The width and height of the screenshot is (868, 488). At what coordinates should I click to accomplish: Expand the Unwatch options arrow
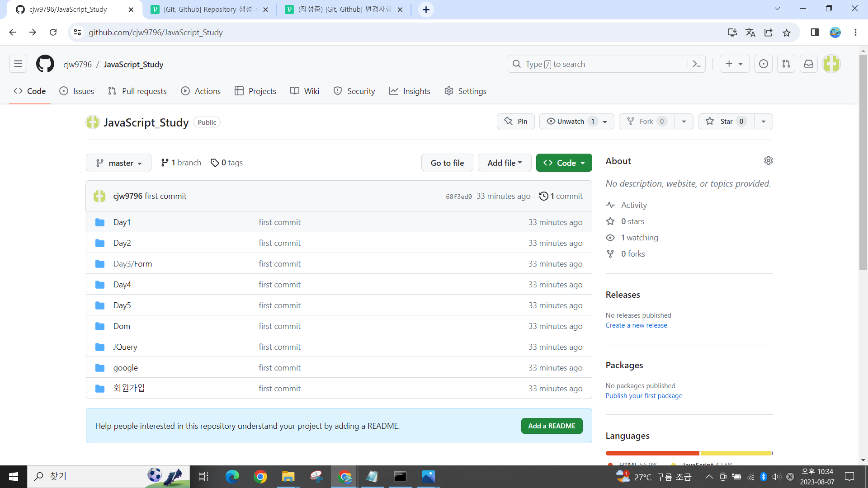[605, 121]
